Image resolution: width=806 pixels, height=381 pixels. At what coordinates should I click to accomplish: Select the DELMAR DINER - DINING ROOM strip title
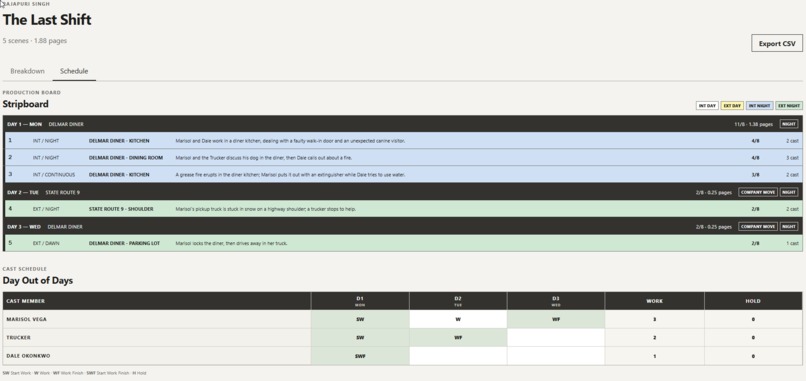[x=126, y=157]
